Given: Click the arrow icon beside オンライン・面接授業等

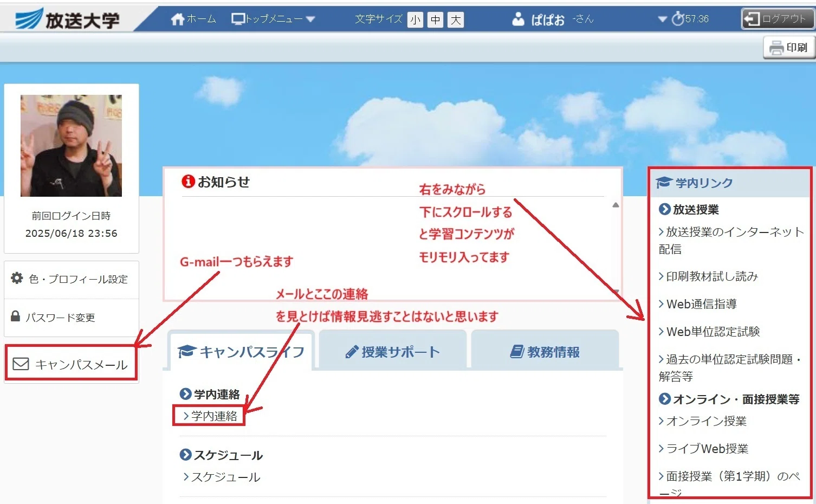Looking at the screenshot, I should (x=665, y=399).
